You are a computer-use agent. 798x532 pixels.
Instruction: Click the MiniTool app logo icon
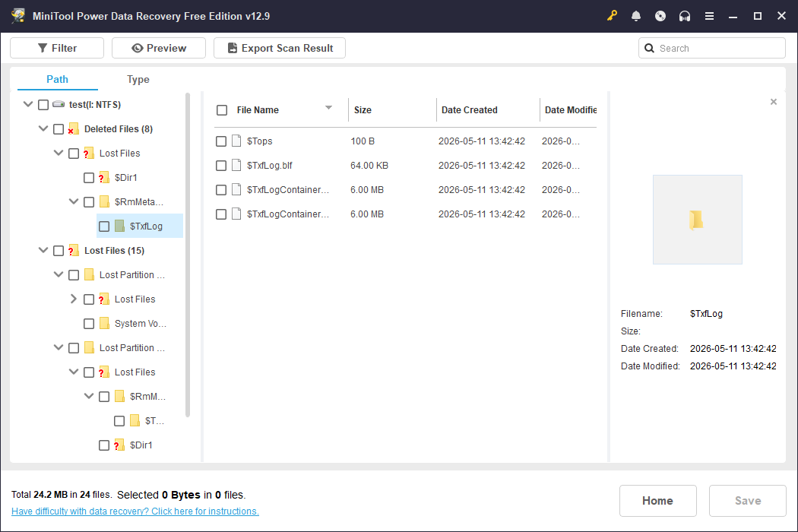(x=18, y=16)
